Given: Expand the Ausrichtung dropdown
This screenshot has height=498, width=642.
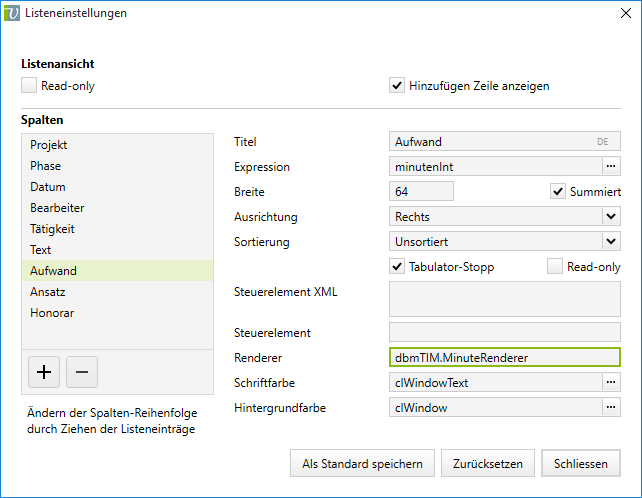Looking at the screenshot, I should [610, 216].
